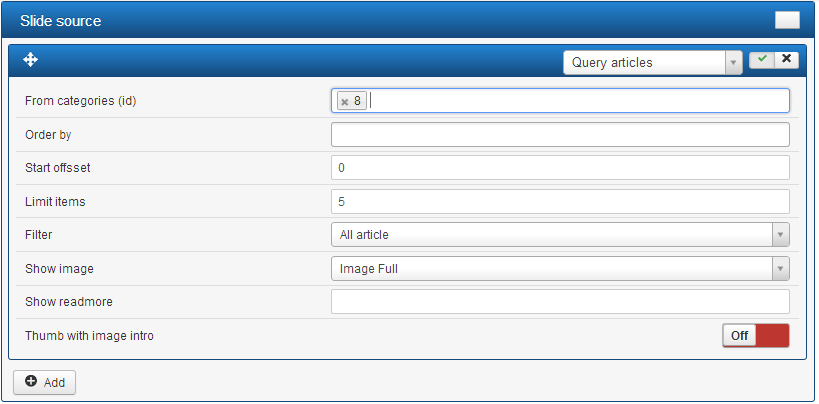Click the move handle icon

(x=30, y=60)
